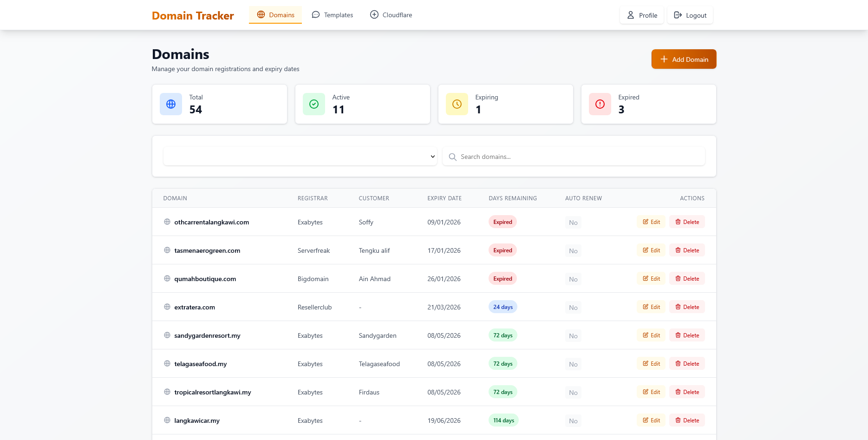This screenshot has height=440, width=868.
Task: Open the Cloudflare section
Action: point(391,14)
